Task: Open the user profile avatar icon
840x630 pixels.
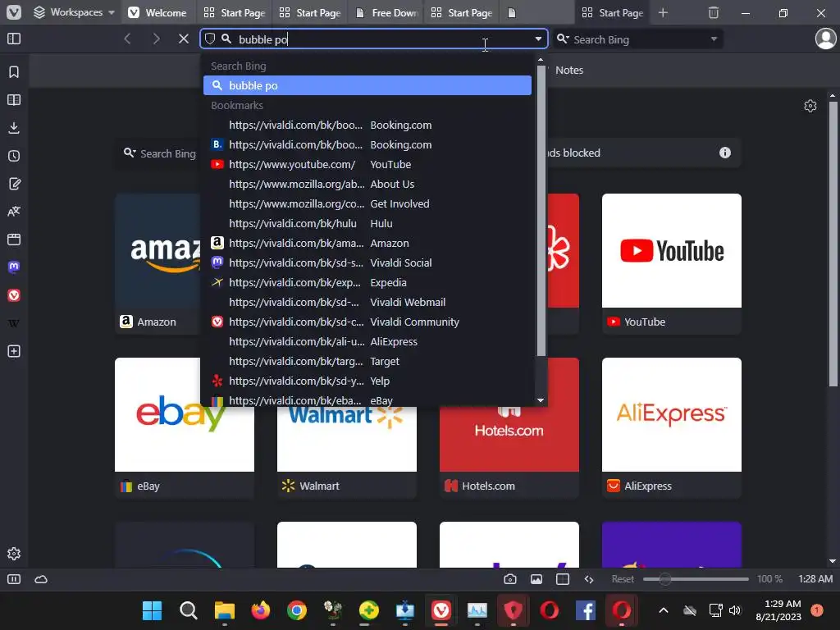Action: [825, 39]
